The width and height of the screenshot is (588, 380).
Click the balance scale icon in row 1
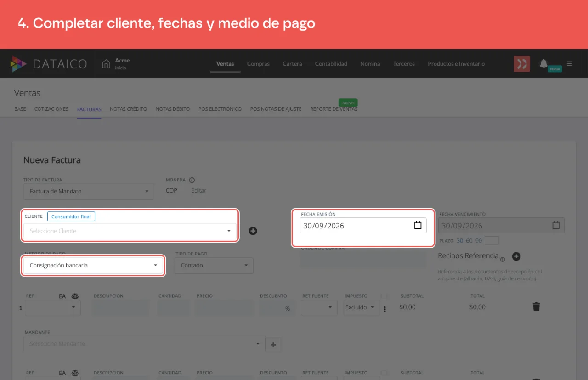click(x=75, y=296)
